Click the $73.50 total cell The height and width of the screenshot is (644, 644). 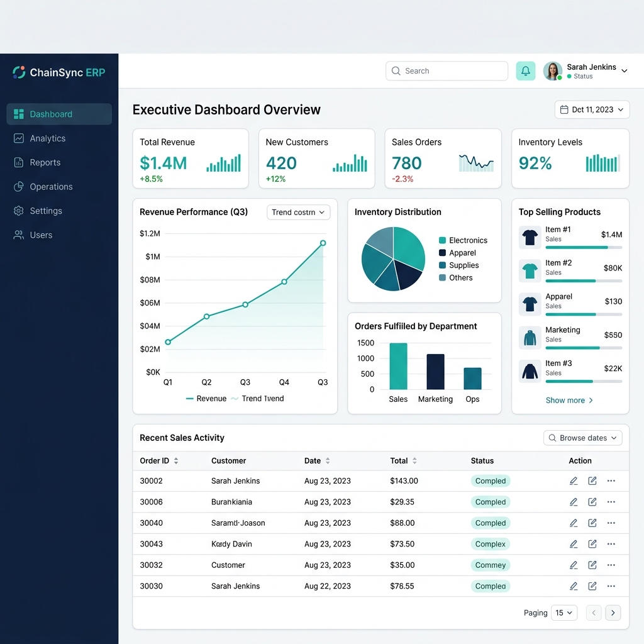click(x=402, y=544)
